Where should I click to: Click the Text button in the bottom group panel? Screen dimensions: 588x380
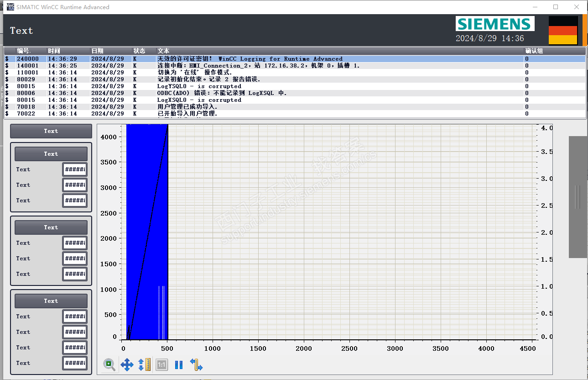(x=51, y=301)
